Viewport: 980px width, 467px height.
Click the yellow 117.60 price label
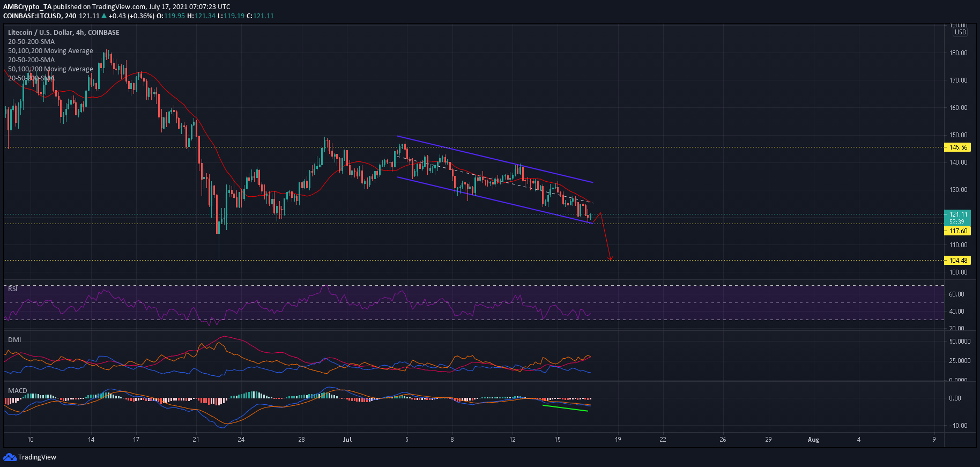(x=957, y=231)
